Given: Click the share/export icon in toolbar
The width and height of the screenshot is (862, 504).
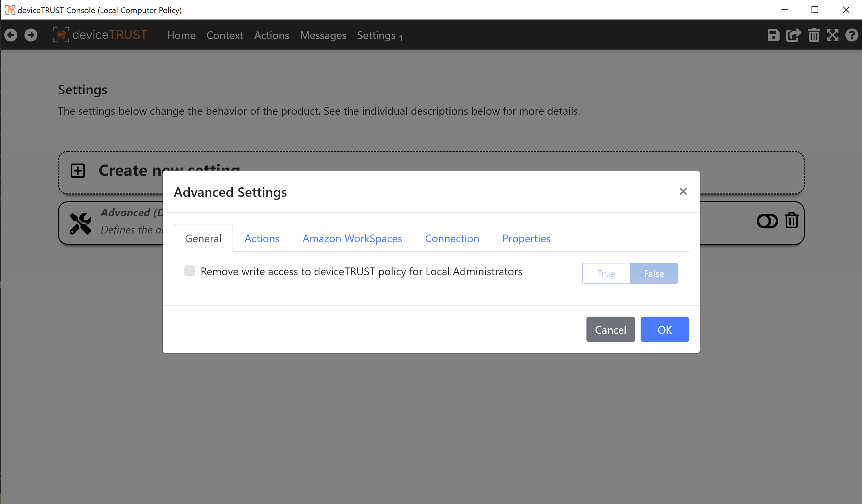Looking at the screenshot, I should (794, 35).
